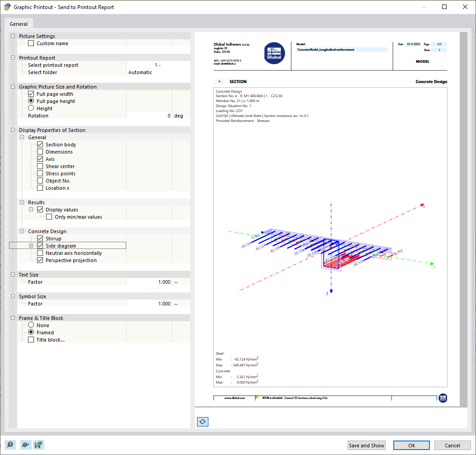Click the Save and Show button

tap(367, 446)
